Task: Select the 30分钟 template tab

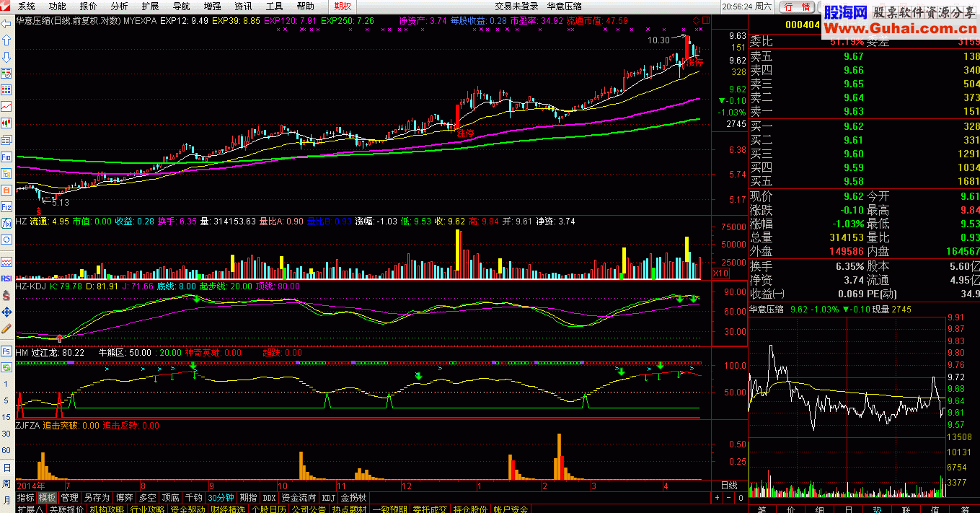Action: point(221,498)
